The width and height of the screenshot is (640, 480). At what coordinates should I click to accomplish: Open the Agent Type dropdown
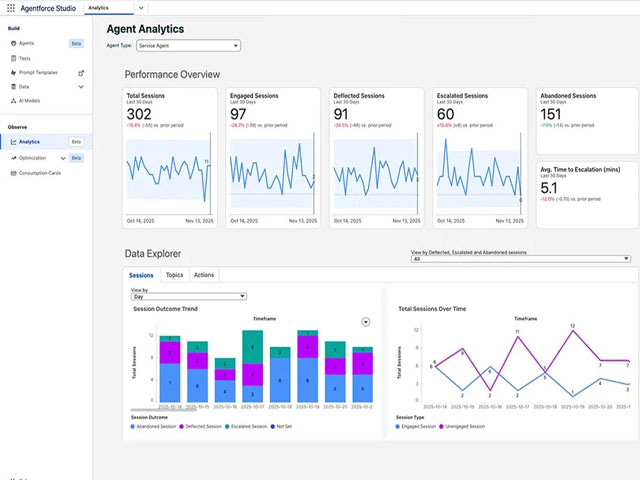[x=189, y=46]
